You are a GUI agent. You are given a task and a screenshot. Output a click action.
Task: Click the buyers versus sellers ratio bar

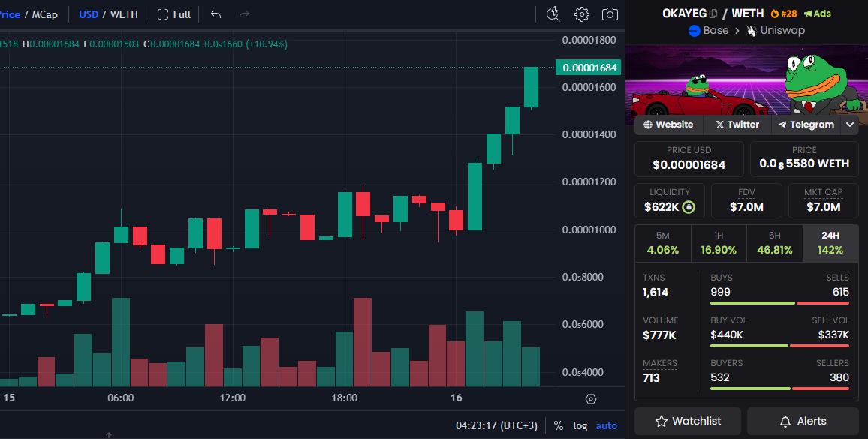coord(779,389)
